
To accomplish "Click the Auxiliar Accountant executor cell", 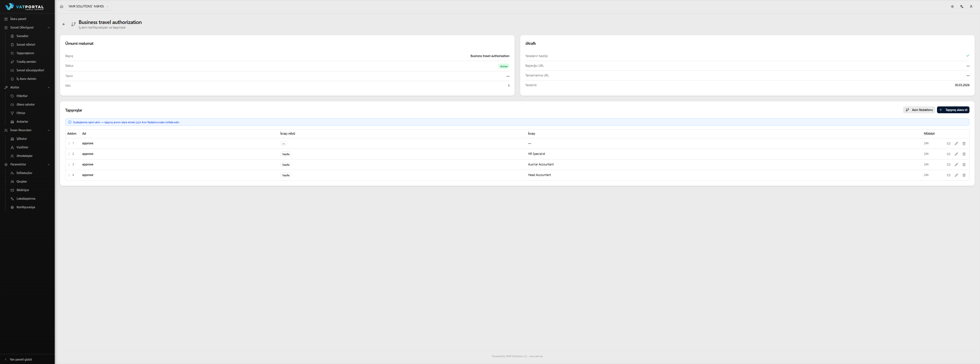I will click(x=541, y=165).
